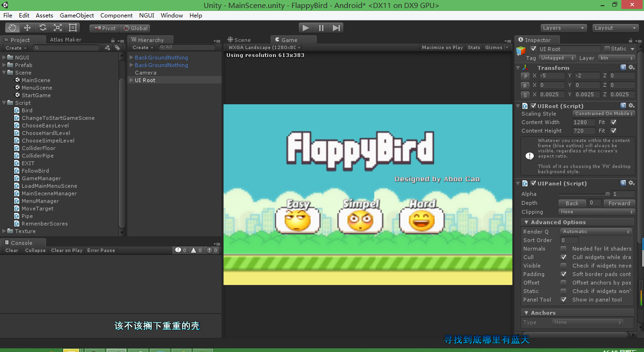
Task: Toggle console info messages filter
Action: point(181,250)
